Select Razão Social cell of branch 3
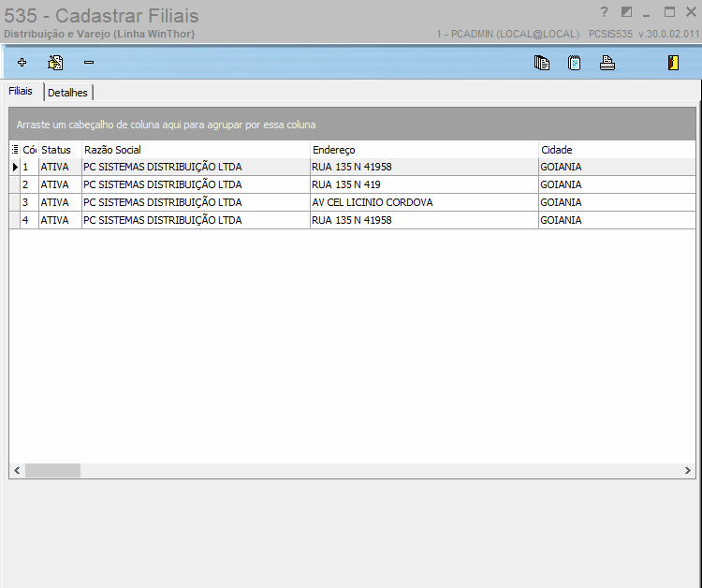The height and width of the screenshot is (588, 702). click(x=196, y=202)
